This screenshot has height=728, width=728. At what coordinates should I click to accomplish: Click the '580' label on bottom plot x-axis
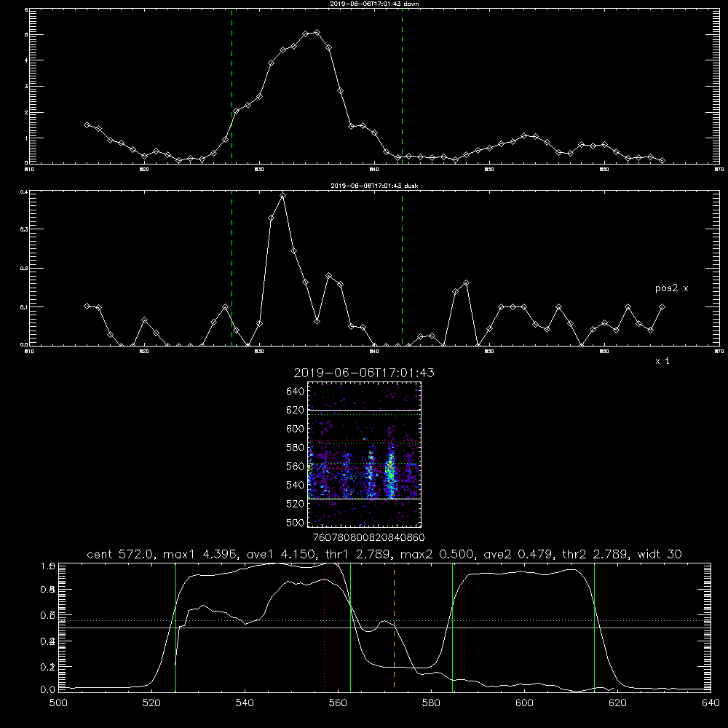click(431, 703)
